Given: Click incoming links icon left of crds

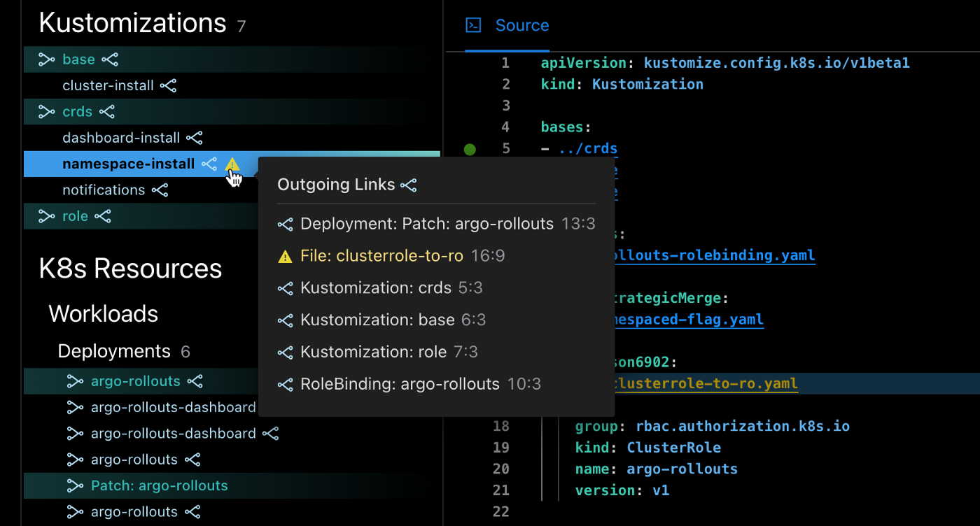Looking at the screenshot, I should pos(46,112).
